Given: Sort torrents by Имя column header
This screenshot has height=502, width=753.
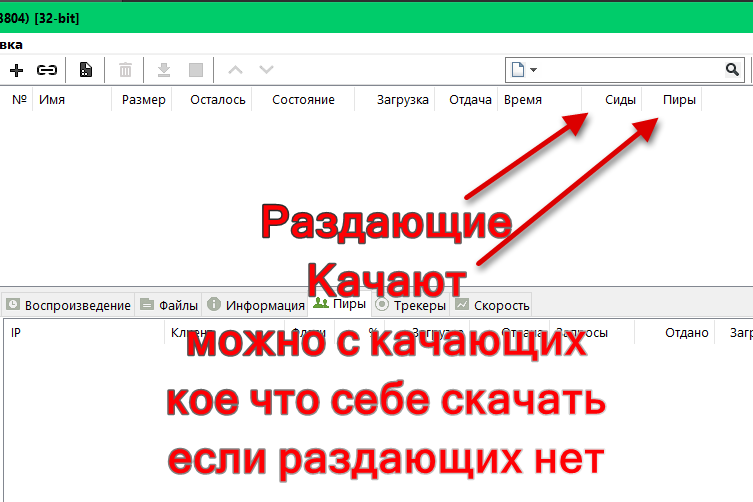Looking at the screenshot, I should pyautogui.click(x=52, y=100).
